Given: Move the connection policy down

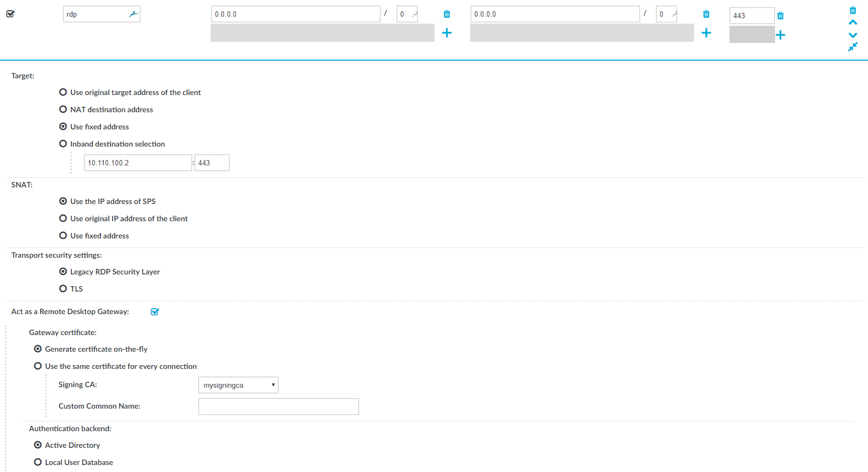Looking at the screenshot, I should tap(853, 35).
